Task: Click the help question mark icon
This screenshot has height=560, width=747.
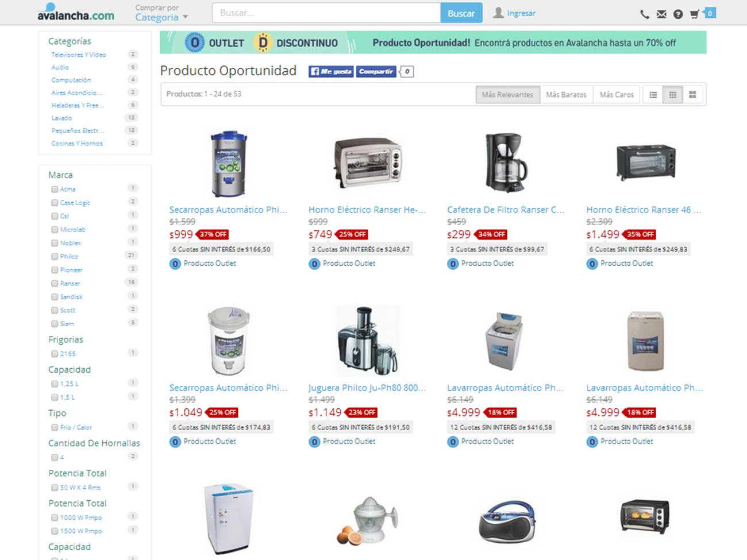Action: pyautogui.click(x=678, y=14)
